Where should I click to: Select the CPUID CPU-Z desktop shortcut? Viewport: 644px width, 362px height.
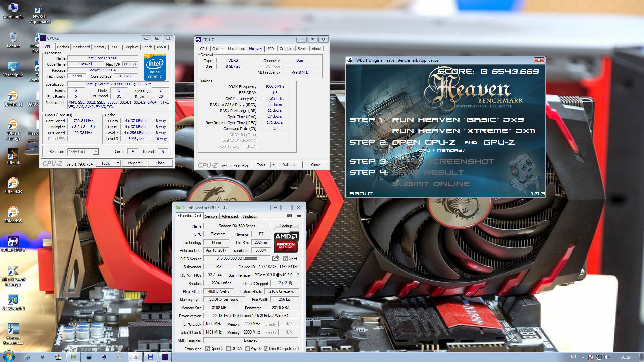(13, 244)
